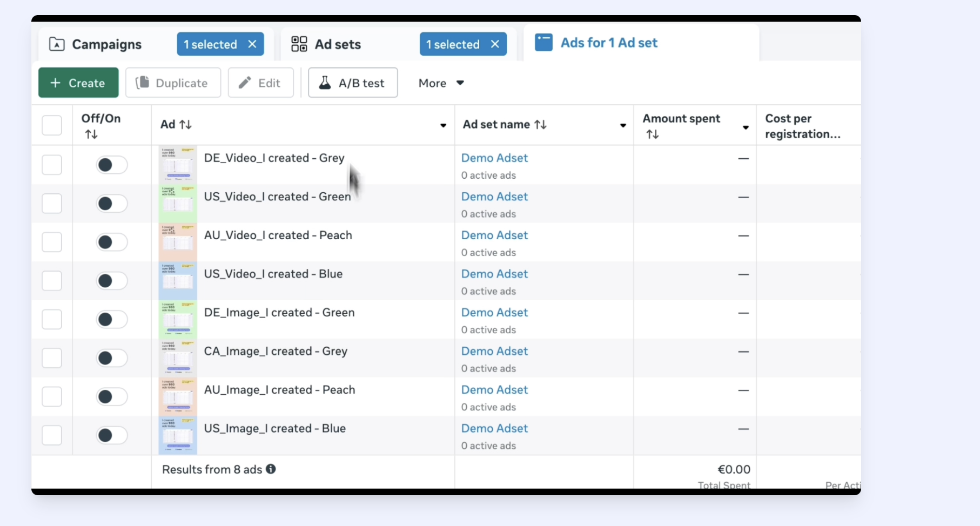Click the Campaigns panel icon
Viewport: 980px width, 526px height.
coord(56,44)
